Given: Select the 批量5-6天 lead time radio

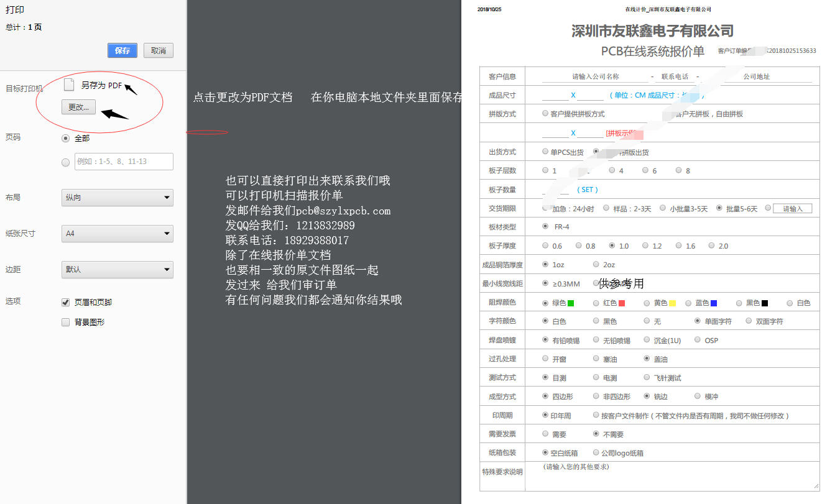Looking at the screenshot, I should click(x=719, y=208).
